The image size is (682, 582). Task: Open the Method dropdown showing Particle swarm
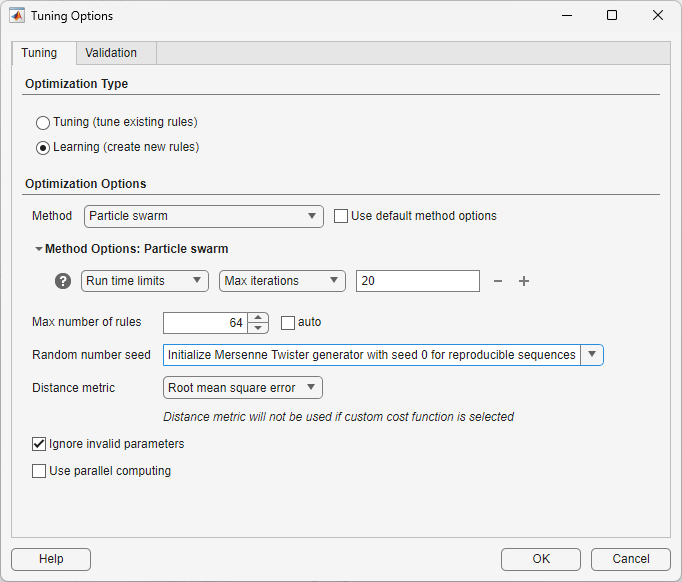pyautogui.click(x=204, y=216)
